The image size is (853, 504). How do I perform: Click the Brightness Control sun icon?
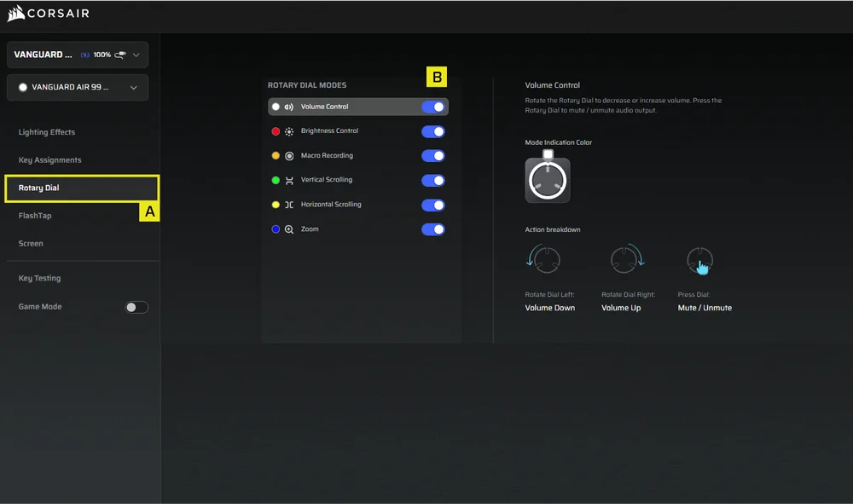tap(289, 131)
